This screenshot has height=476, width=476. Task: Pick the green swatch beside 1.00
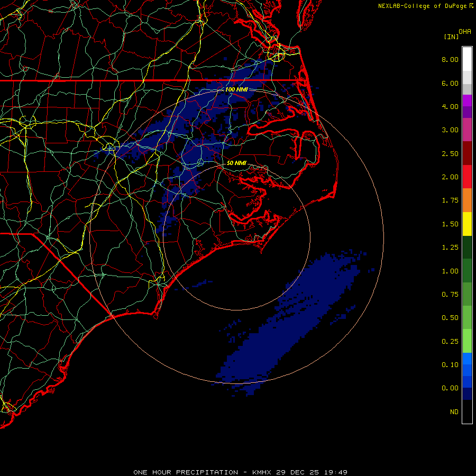click(467, 271)
